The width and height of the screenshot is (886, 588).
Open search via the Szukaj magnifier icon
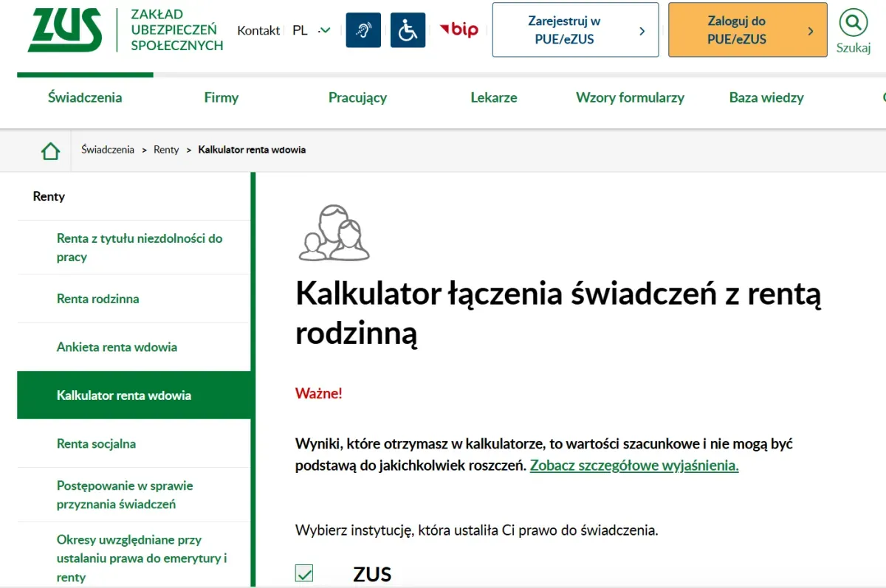pyautogui.click(x=853, y=22)
